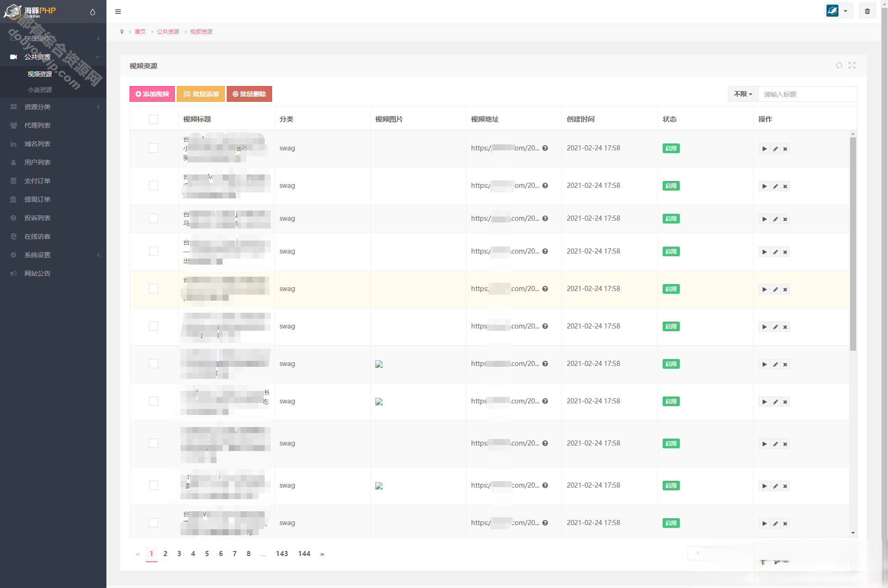The width and height of the screenshot is (888, 588).
Task: Play video in first table row
Action: (x=764, y=149)
